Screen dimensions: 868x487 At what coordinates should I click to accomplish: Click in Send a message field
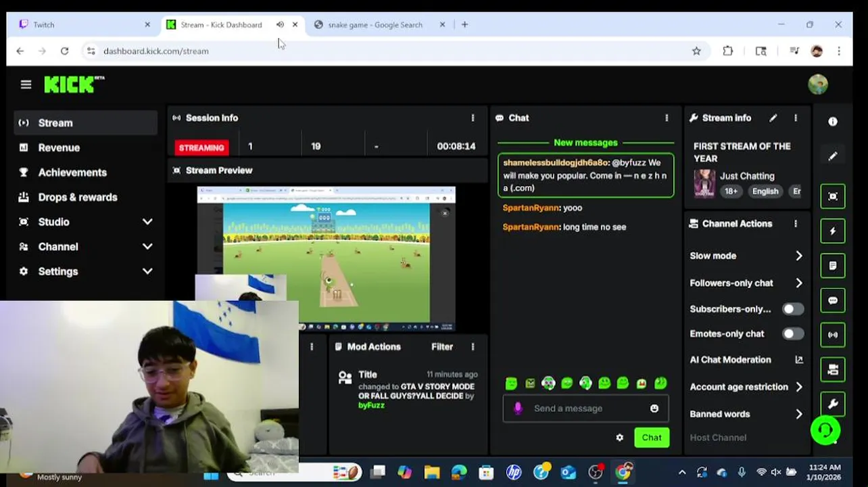click(x=585, y=409)
